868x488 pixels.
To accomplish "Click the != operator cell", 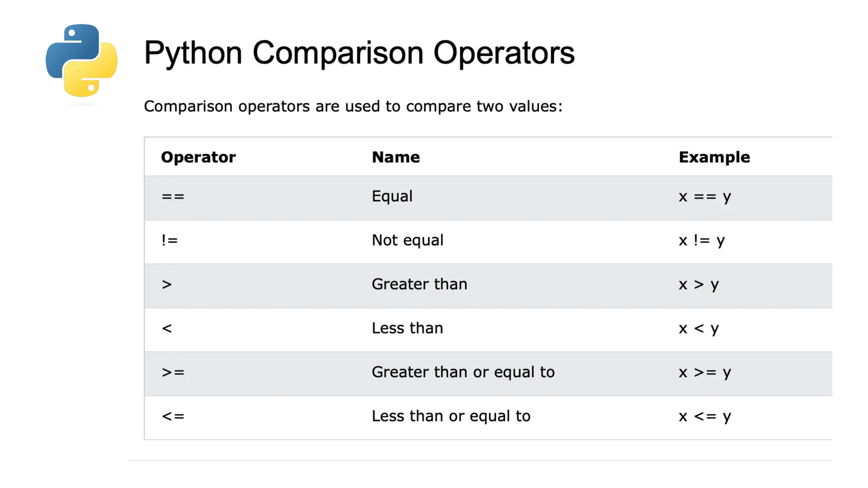I will point(170,240).
